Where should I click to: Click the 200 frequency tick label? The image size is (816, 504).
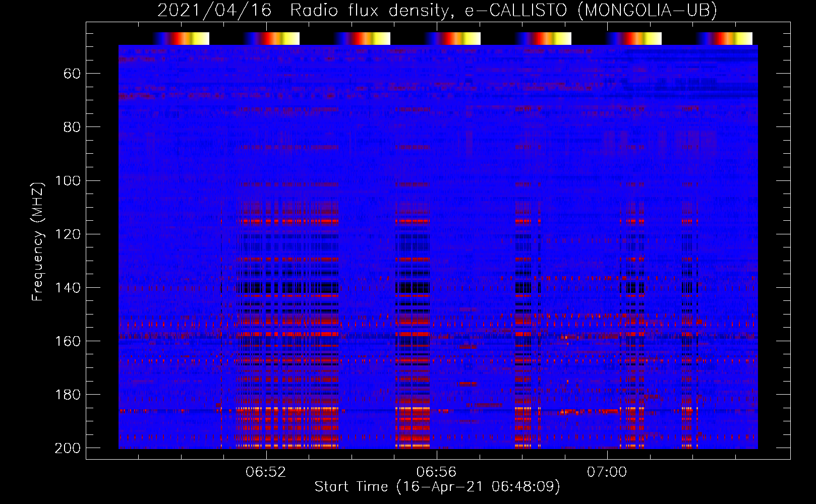68,448
